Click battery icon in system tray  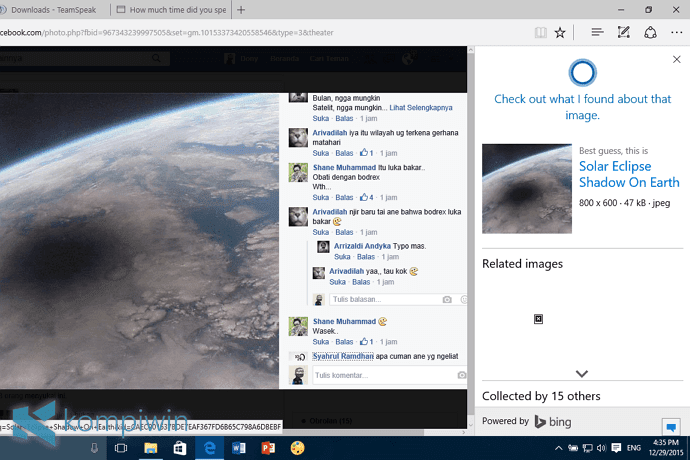[573, 448]
